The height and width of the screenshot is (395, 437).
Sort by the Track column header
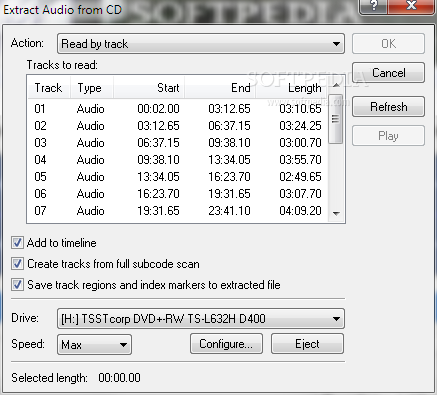pyautogui.click(x=49, y=88)
